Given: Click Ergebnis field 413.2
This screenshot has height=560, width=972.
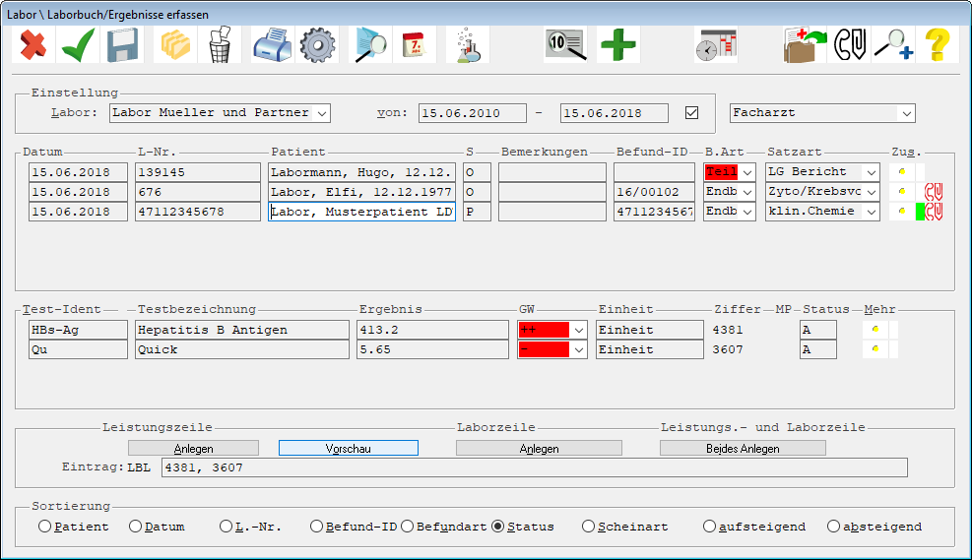Looking at the screenshot, I should pyautogui.click(x=432, y=330).
